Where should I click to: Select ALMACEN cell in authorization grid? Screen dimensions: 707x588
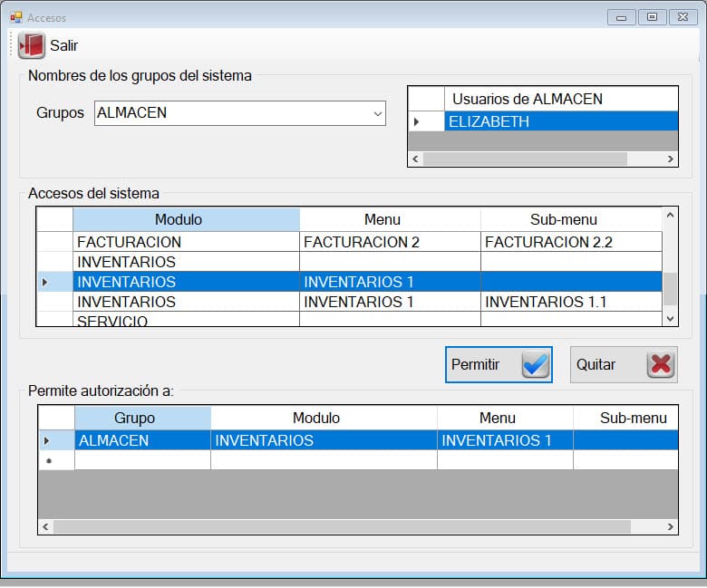coord(142,440)
